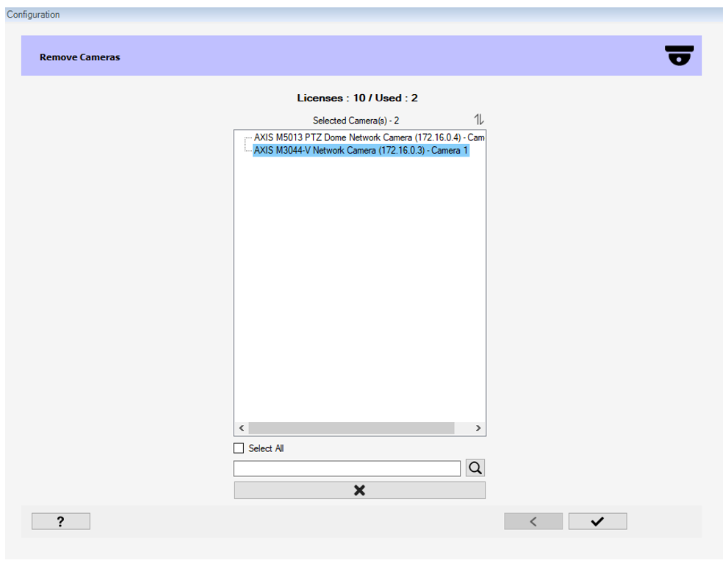Click the list's scroll left arrow
728x566 pixels.
(241, 428)
